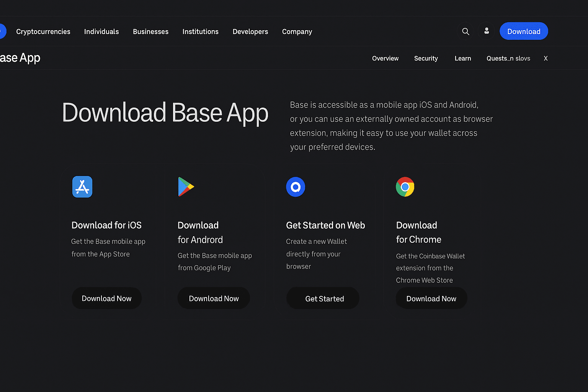Open the Cryptocurrencies menu
588x392 pixels.
click(43, 32)
